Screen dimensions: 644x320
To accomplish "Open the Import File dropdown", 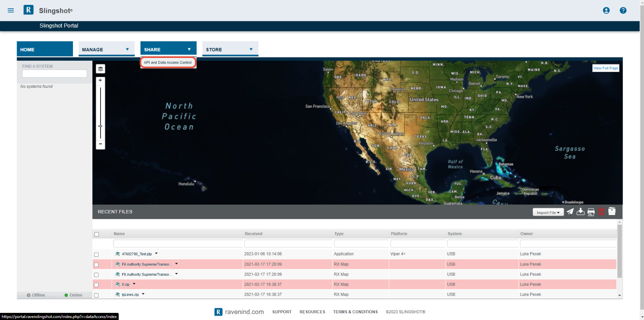I will (548, 212).
